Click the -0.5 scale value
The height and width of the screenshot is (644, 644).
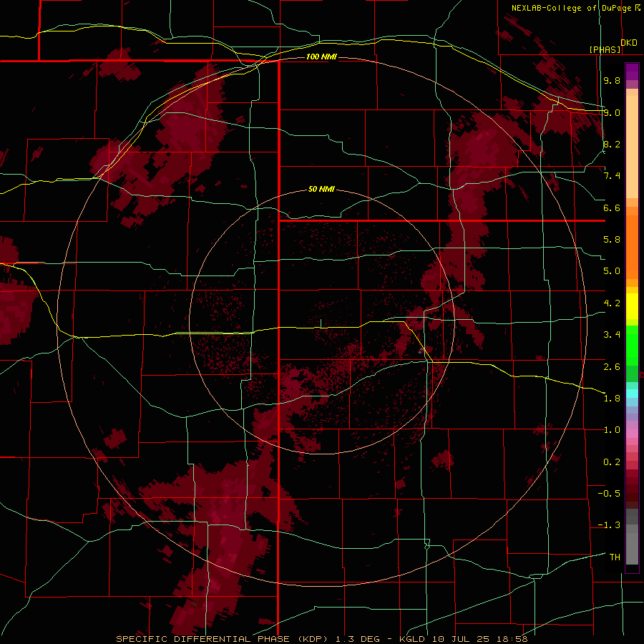click(609, 494)
